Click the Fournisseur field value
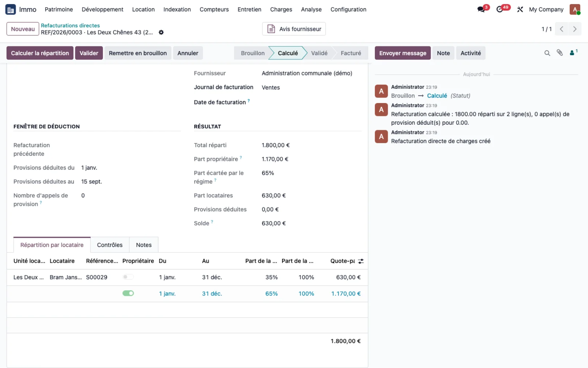Image resolution: width=588 pixels, height=368 pixels. coord(307,73)
